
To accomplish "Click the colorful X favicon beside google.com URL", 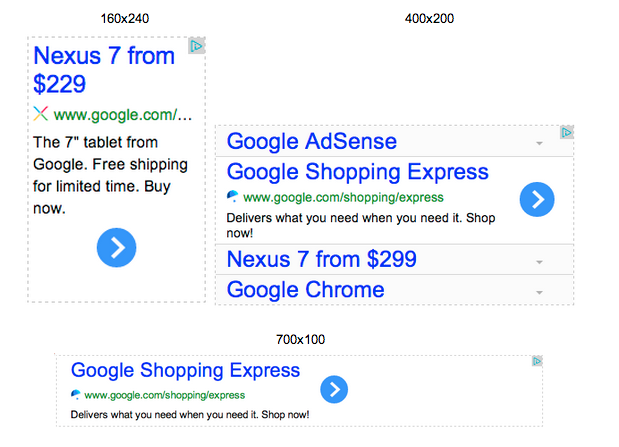I will pos(41,114).
